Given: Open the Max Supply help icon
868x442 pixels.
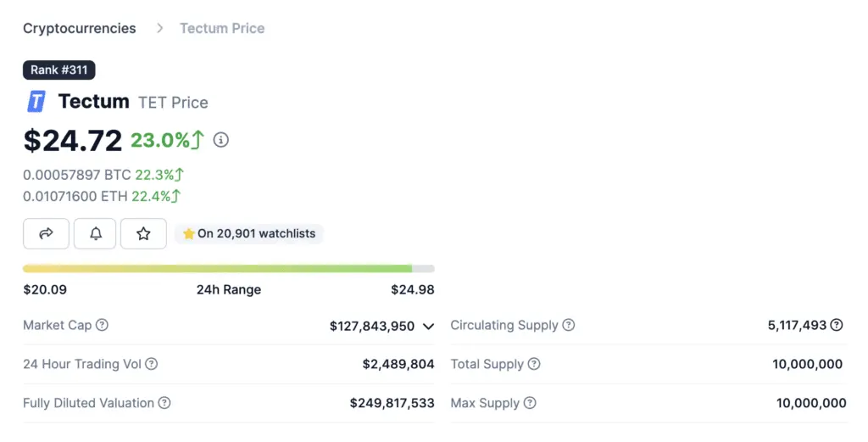Looking at the screenshot, I should point(530,403).
